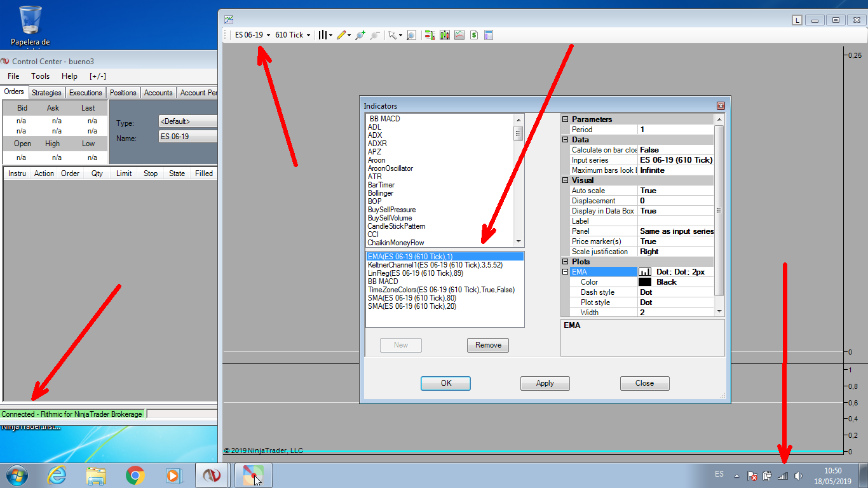Show hidden tray icons arrow
This screenshot has width=868, height=488.
(x=736, y=475)
